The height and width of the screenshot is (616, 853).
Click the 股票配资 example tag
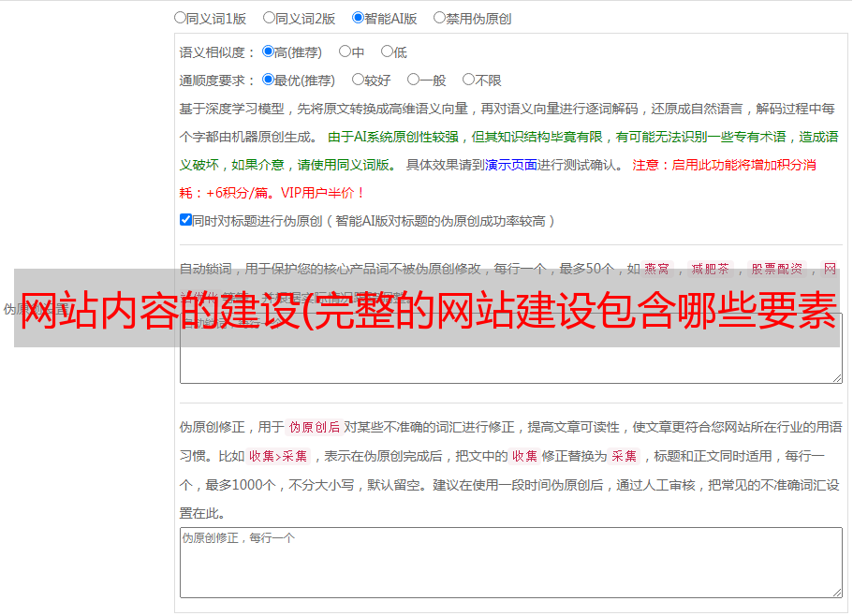tap(776, 269)
